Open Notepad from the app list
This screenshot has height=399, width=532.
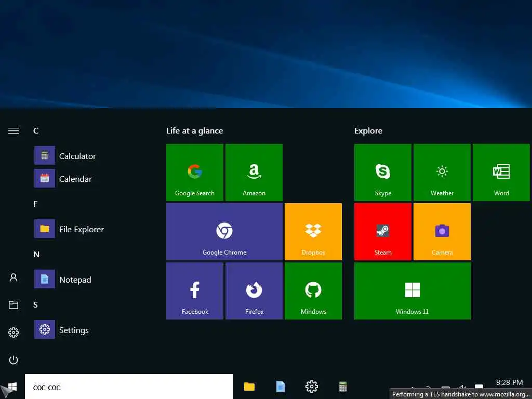tap(63, 279)
